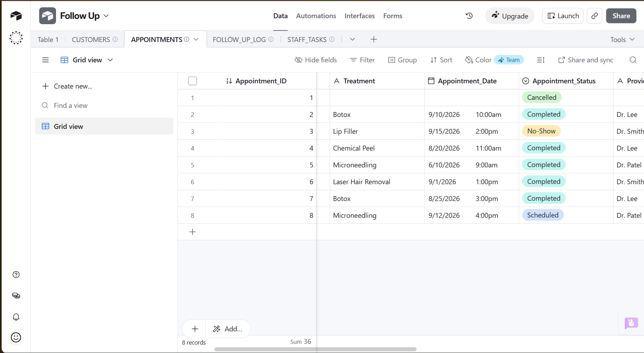Open Hide fields options

[316, 60]
